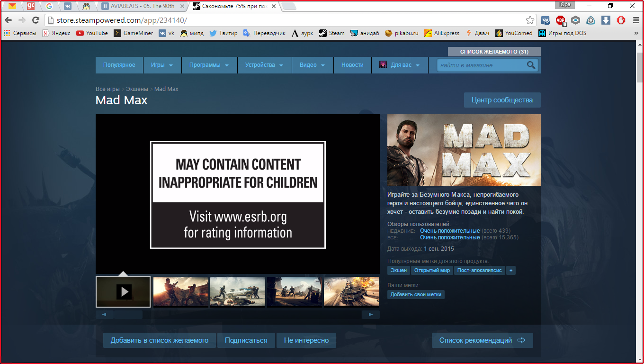Screen dimensions: 644x364
Task: Open the Популярное store tab
Action: pos(119,65)
